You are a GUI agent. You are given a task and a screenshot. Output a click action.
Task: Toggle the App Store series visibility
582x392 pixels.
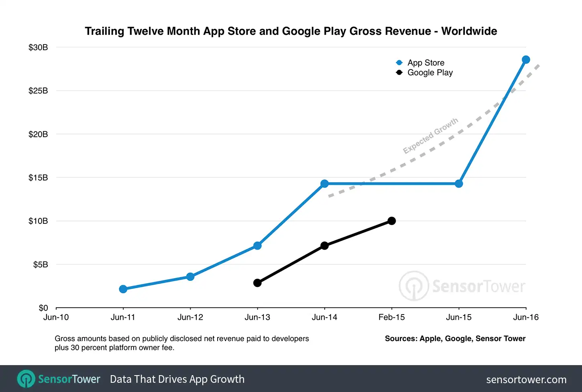click(x=426, y=63)
